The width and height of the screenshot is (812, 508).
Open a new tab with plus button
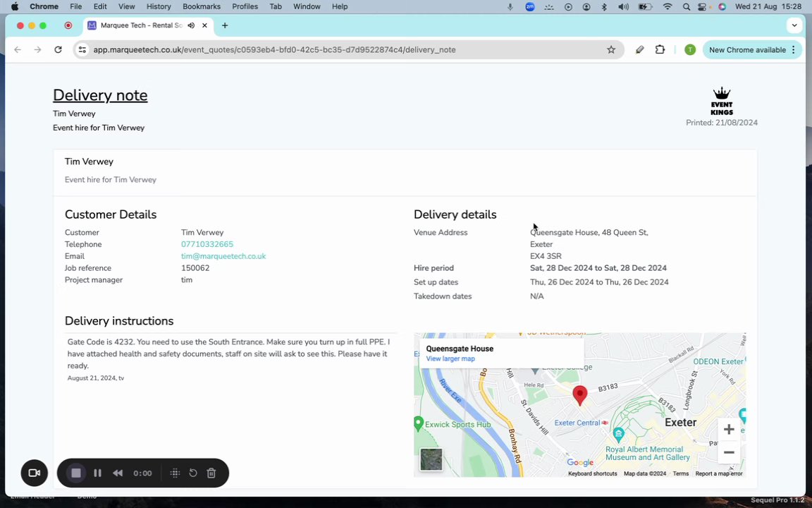225,25
